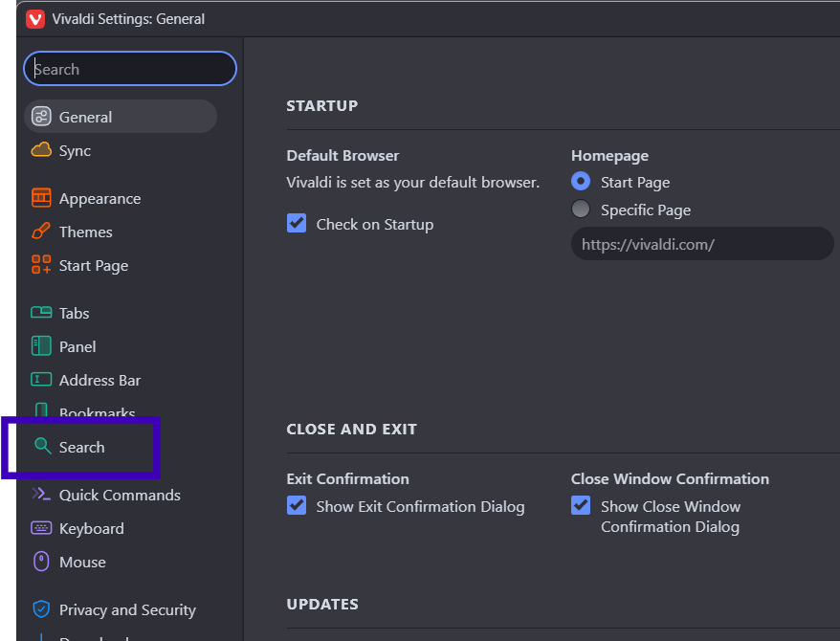Open General settings via its icon
840x641 pixels.
(41, 117)
